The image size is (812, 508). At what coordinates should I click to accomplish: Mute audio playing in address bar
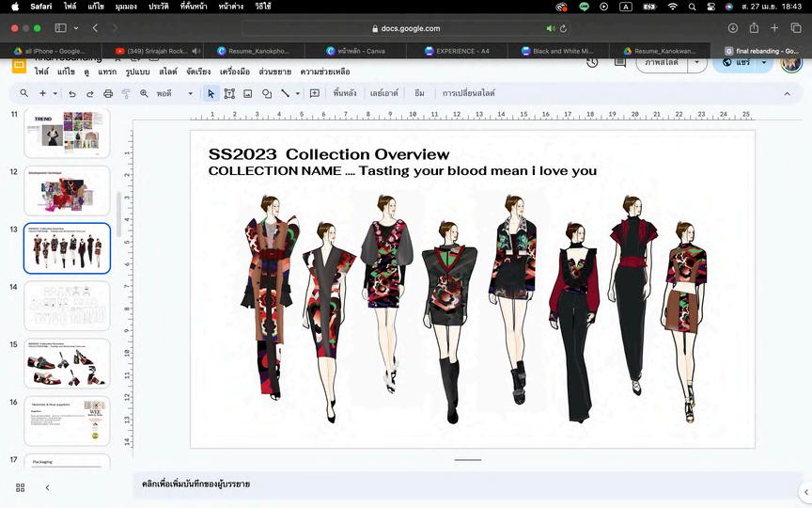tap(550, 28)
